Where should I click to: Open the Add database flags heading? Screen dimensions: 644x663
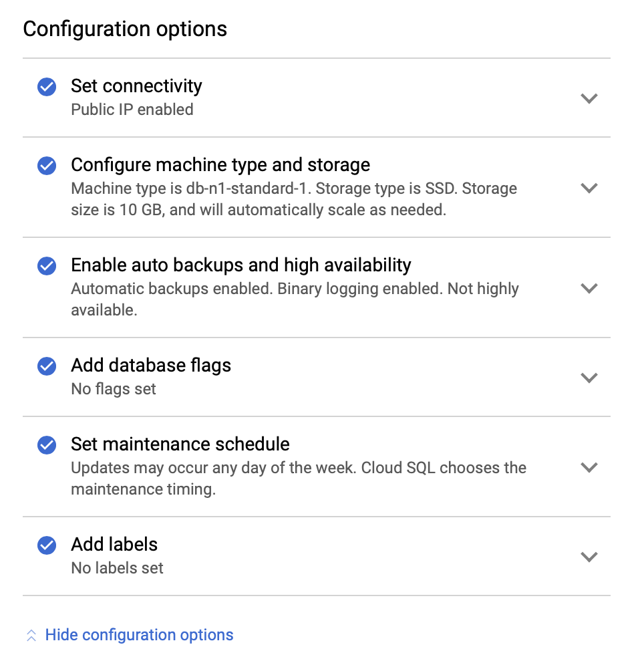coord(151,366)
